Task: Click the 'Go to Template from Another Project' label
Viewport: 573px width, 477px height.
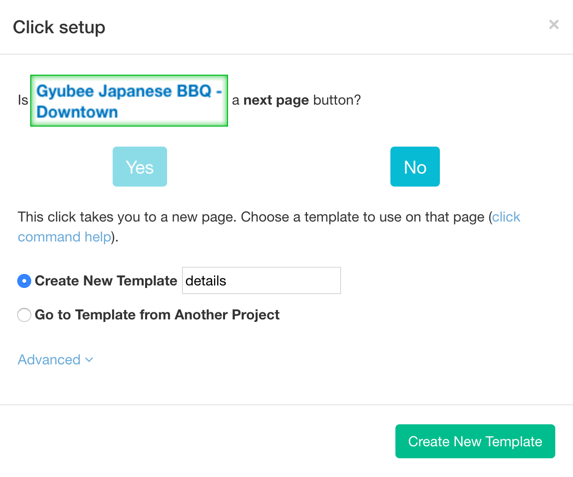Action: pos(157,315)
